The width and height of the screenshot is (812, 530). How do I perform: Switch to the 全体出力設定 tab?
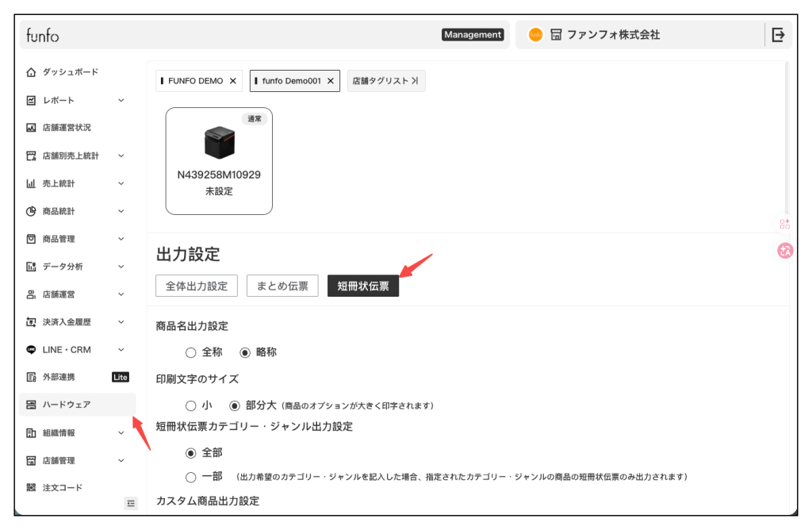[197, 286]
